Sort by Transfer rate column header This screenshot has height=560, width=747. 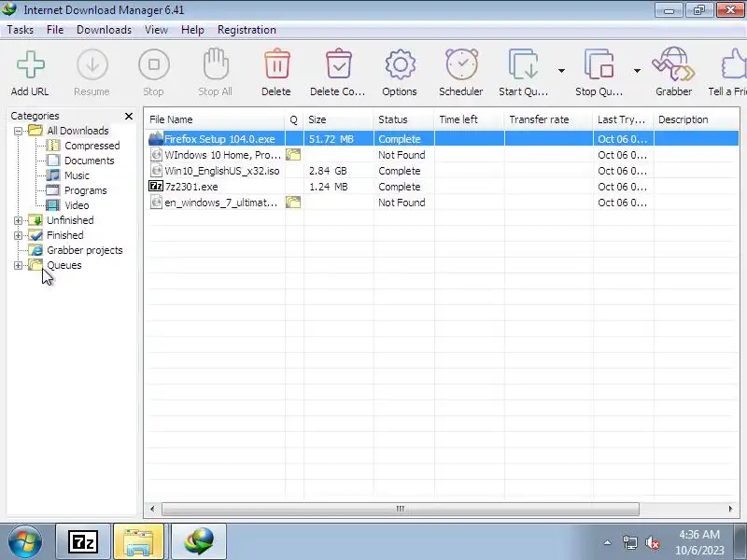pos(549,119)
